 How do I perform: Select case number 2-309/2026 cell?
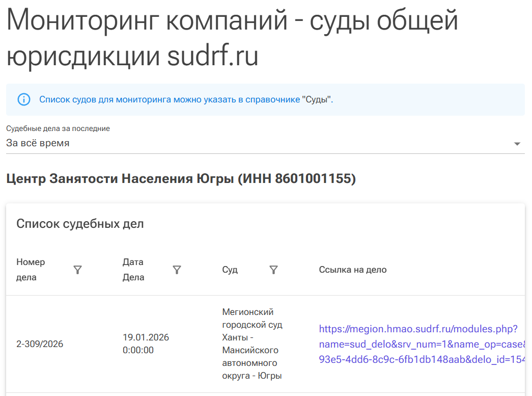40,344
